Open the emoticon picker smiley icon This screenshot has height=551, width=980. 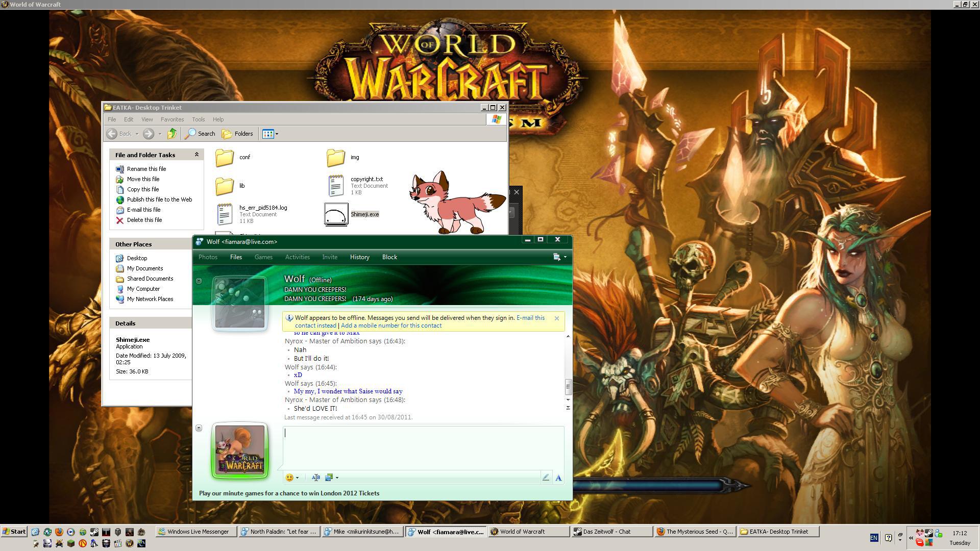point(289,478)
